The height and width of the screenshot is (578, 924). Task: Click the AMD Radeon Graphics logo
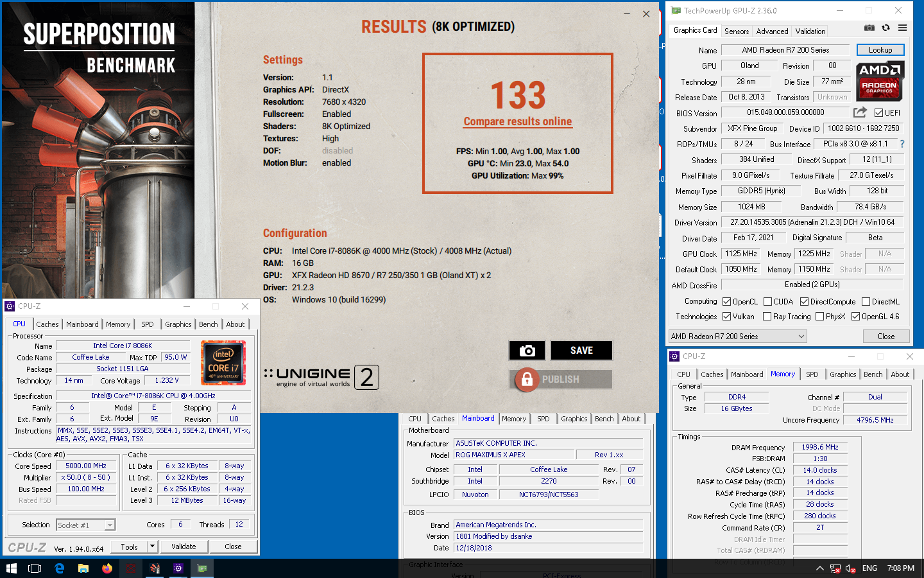[x=880, y=81]
